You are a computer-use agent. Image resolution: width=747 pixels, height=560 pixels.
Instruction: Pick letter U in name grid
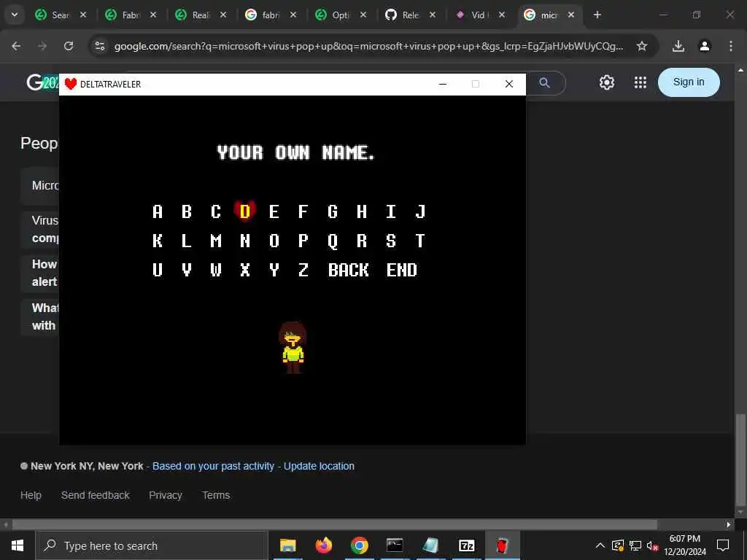[x=158, y=270]
